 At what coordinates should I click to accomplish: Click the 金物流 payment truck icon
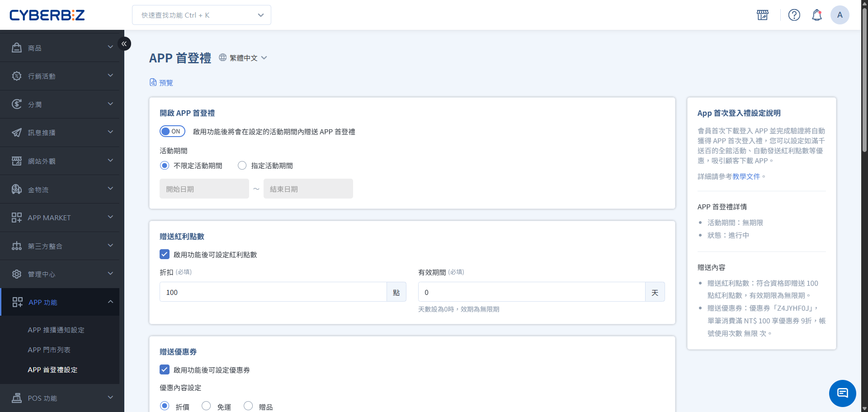(17, 189)
